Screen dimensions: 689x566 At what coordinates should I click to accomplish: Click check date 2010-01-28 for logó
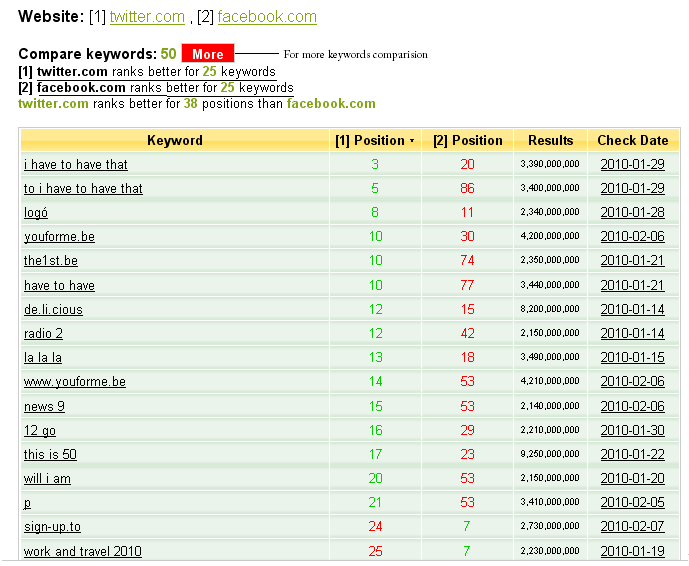(633, 213)
